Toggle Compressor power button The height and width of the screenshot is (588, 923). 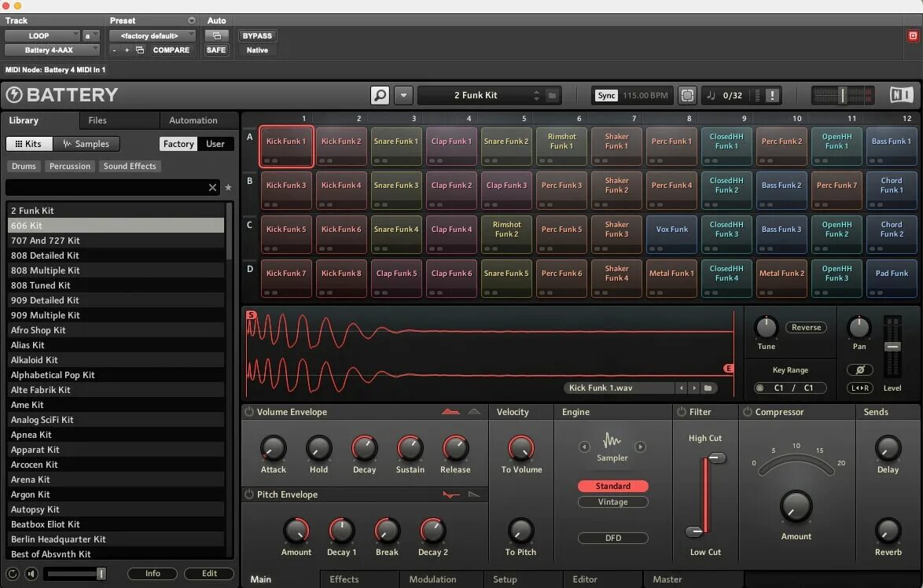click(x=748, y=412)
